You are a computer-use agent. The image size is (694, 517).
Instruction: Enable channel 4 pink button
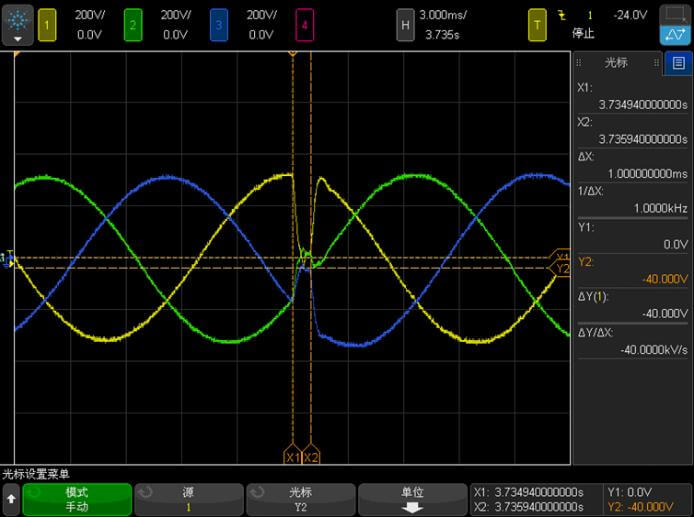click(305, 25)
